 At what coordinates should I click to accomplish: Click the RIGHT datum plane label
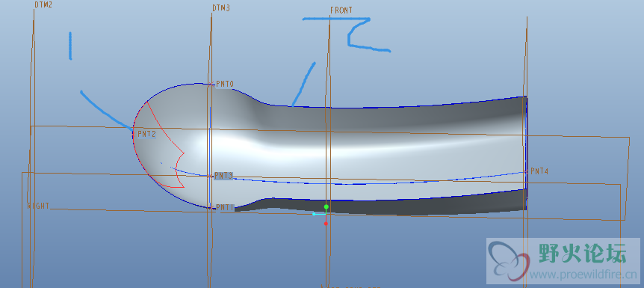pos(38,206)
